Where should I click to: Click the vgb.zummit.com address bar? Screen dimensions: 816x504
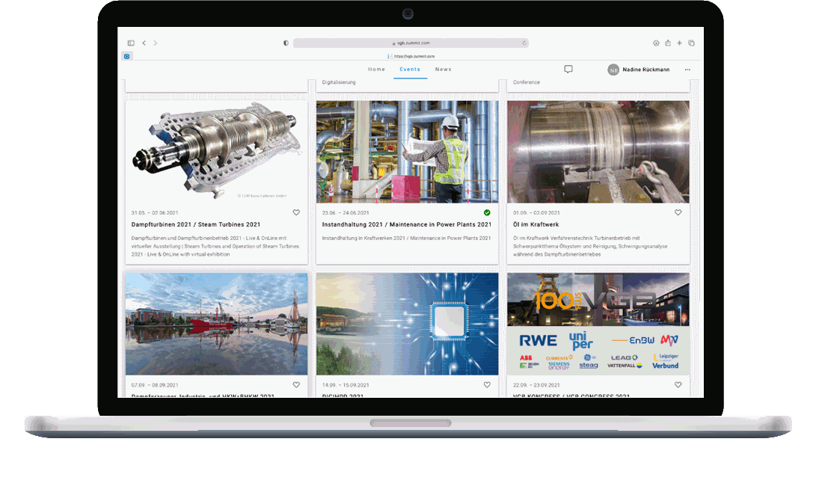pyautogui.click(x=411, y=43)
